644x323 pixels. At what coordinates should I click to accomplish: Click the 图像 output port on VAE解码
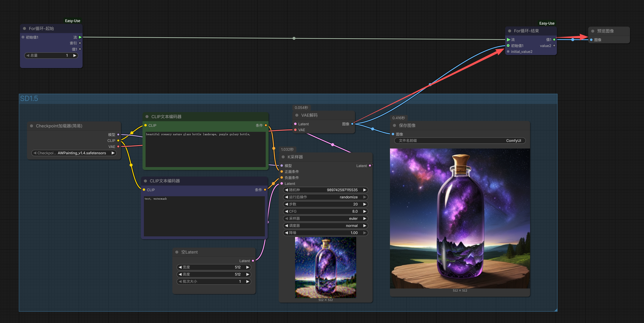coord(352,124)
